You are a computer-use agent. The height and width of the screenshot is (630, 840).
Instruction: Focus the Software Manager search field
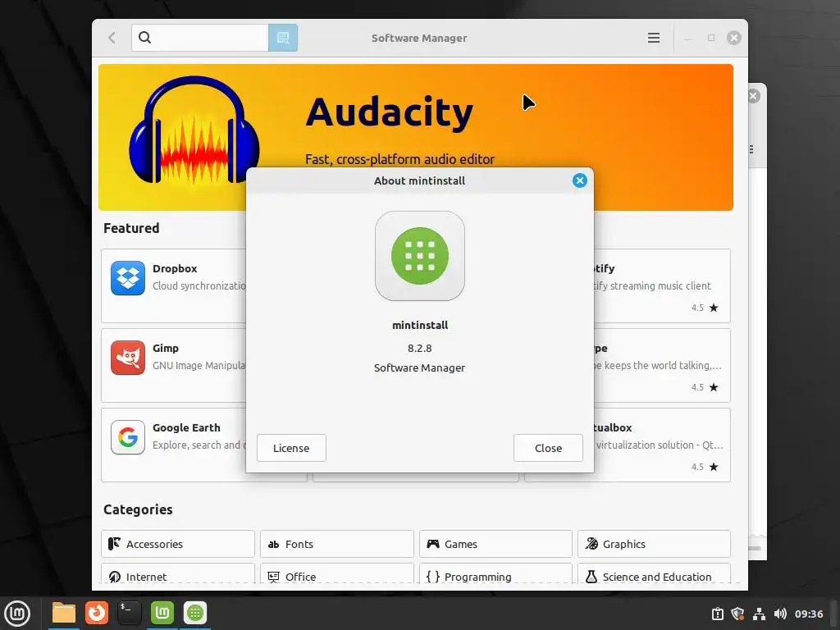pos(200,38)
